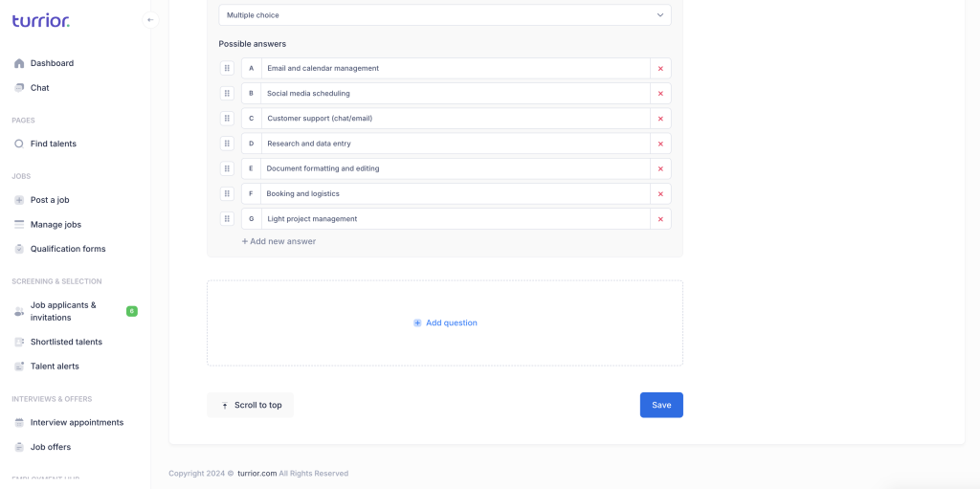Click the Dashboard home icon

[19, 63]
